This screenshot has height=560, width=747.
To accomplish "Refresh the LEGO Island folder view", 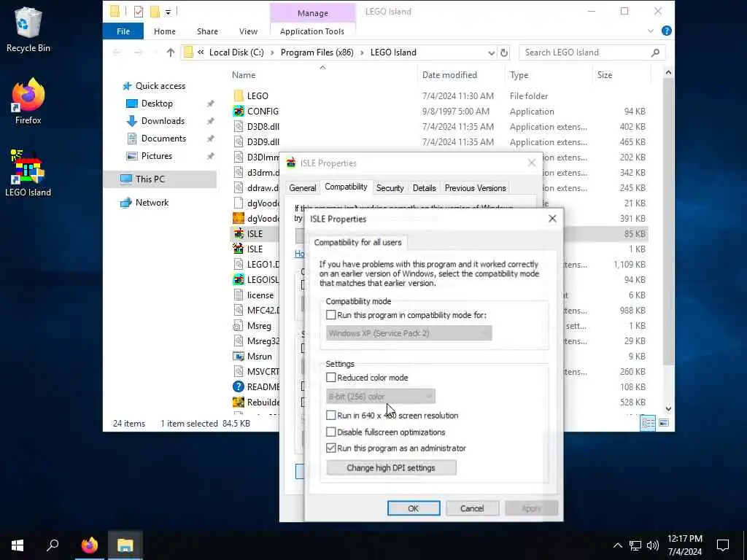I will (x=504, y=52).
